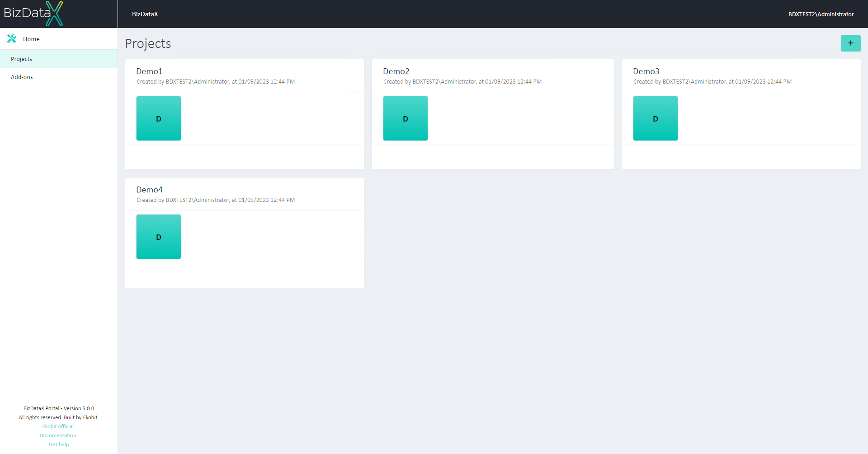Click the Demo4 project title
This screenshot has height=454, width=868.
pyautogui.click(x=149, y=190)
